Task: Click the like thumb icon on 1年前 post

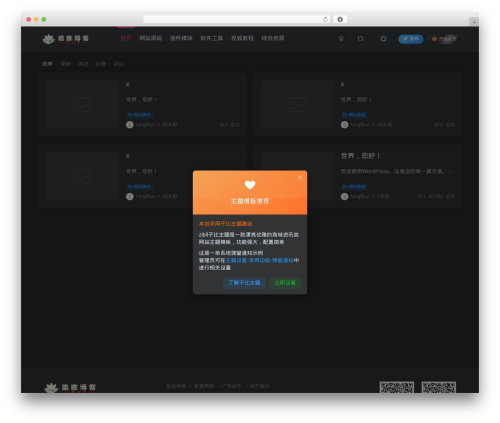Action: click(448, 197)
